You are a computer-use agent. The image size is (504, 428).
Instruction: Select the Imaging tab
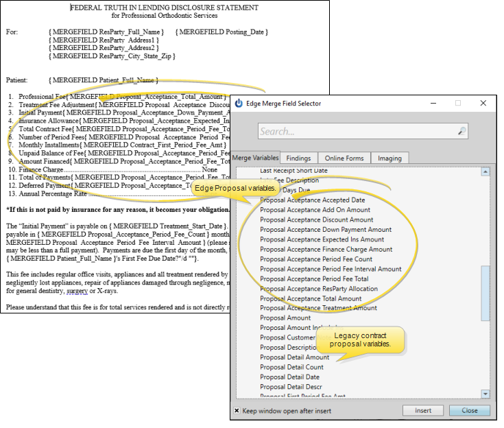point(389,158)
